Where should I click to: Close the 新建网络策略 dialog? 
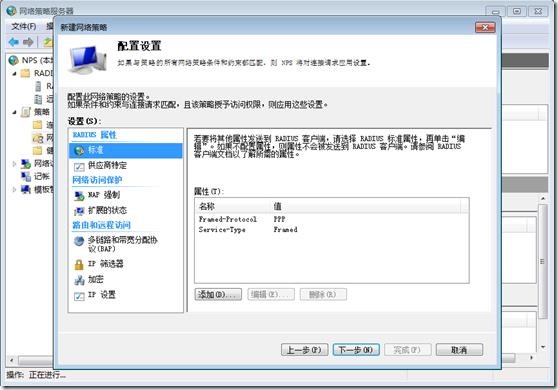485,27
